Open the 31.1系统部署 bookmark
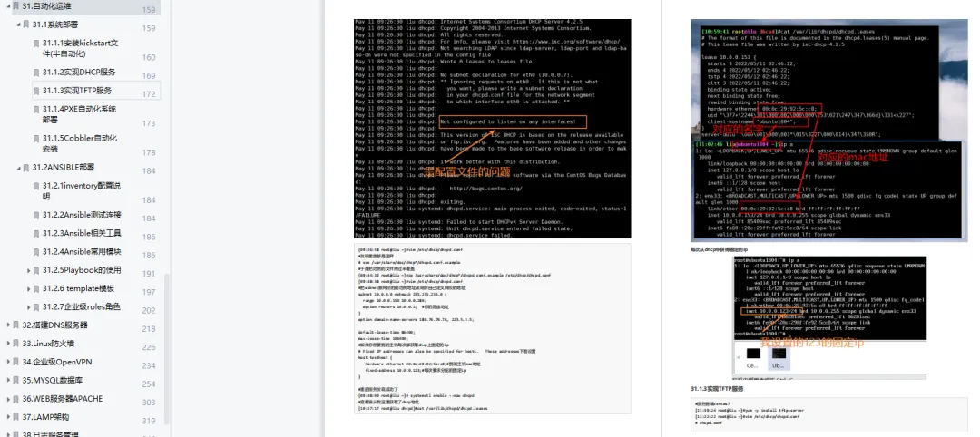This screenshot has height=437, width=980. coord(55,25)
